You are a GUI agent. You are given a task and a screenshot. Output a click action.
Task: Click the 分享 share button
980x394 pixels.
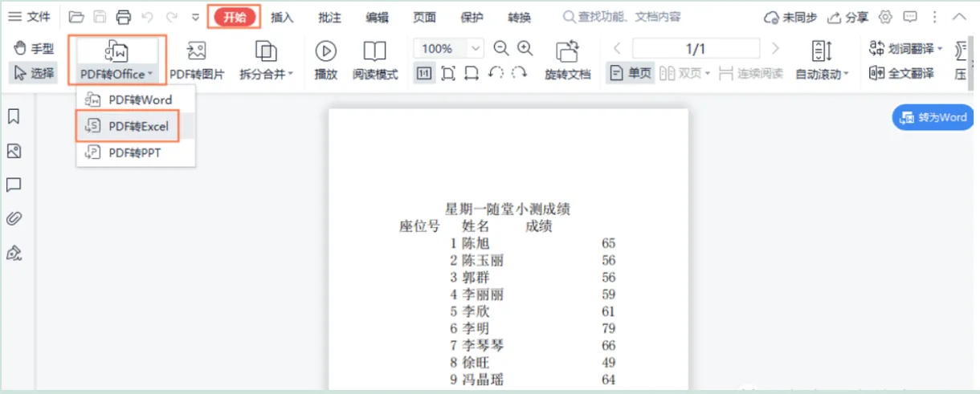tap(847, 18)
